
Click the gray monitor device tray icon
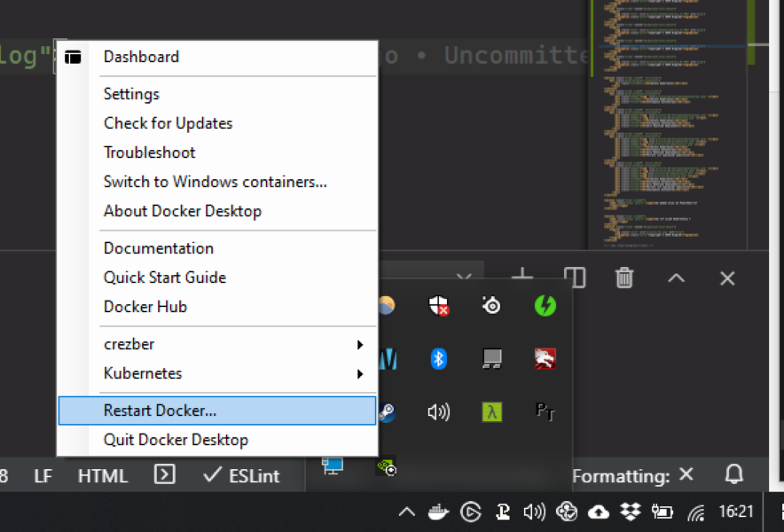[492, 358]
